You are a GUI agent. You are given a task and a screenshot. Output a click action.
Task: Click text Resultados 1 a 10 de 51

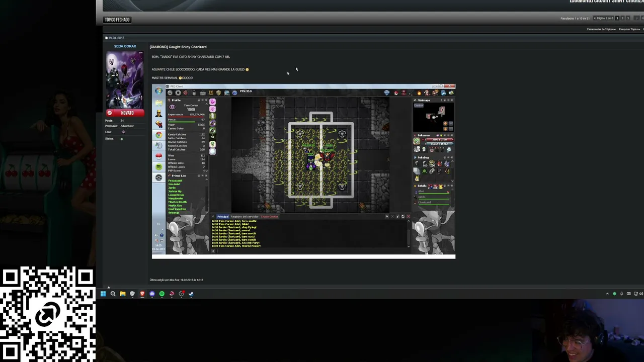coord(576,18)
